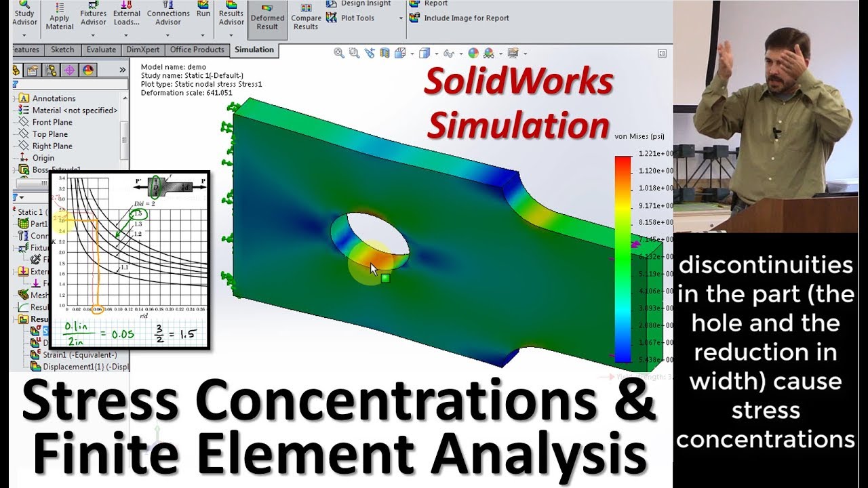
Task: Click the von Mises color legend bar
Action: tap(623, 258)
